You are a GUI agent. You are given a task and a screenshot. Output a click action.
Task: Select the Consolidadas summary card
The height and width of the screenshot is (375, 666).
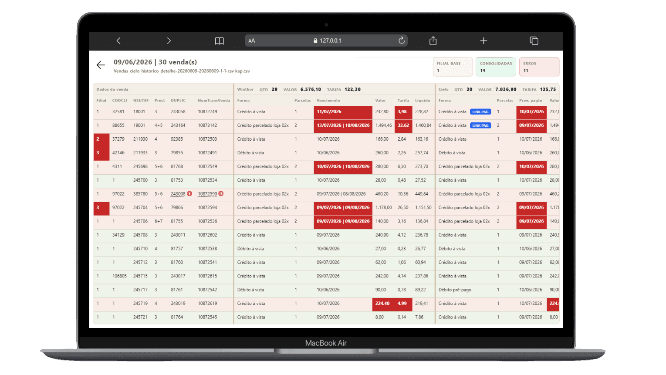[x=496, y=67]
